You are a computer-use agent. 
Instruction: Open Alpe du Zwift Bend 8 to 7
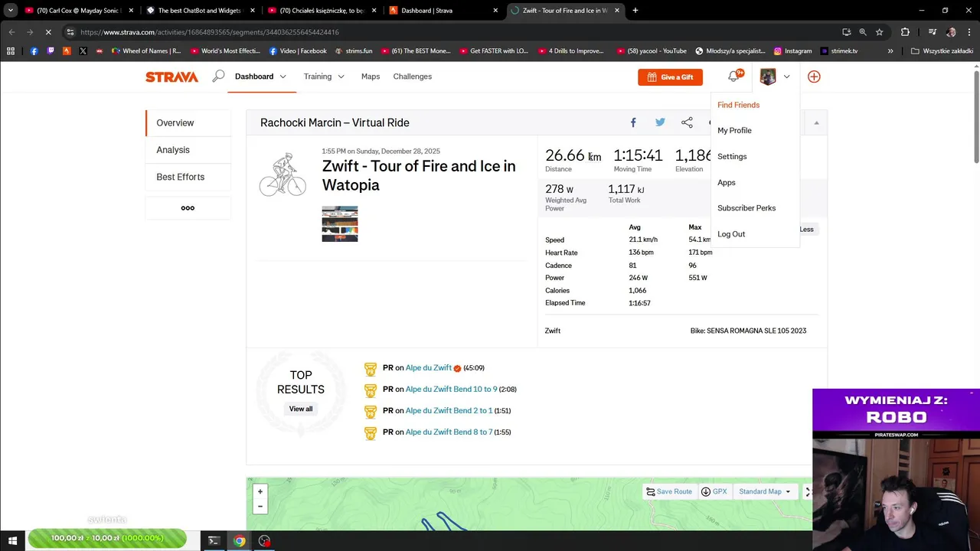pos(449,432)
